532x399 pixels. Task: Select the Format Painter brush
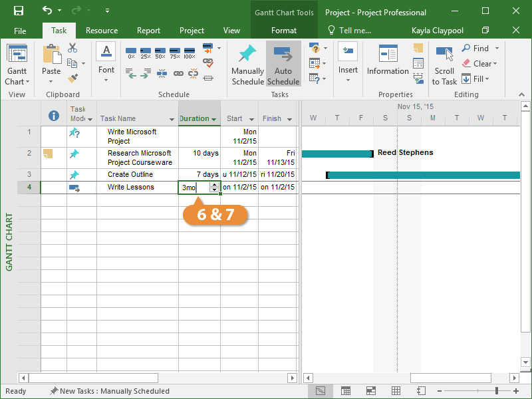(x=72, y=78)
